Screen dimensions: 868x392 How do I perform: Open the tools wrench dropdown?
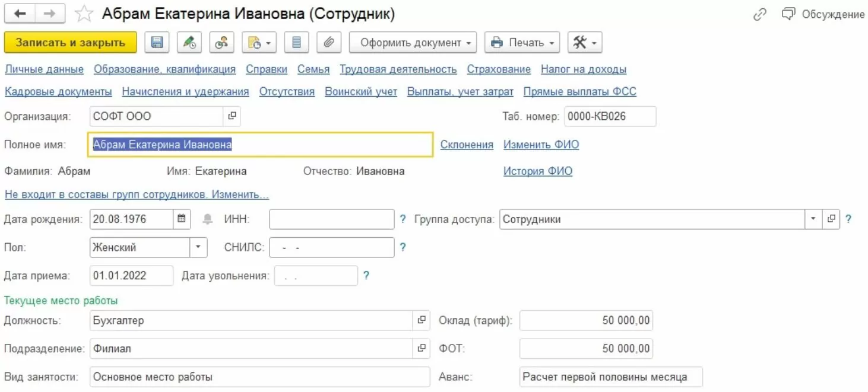[585, 43]
